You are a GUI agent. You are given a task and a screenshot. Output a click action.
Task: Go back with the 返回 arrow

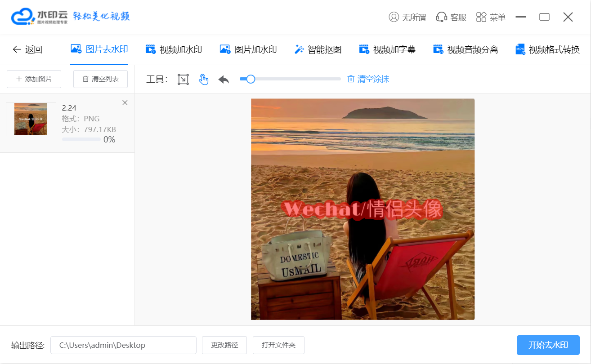pyautogui.click(x=27, y=49)
